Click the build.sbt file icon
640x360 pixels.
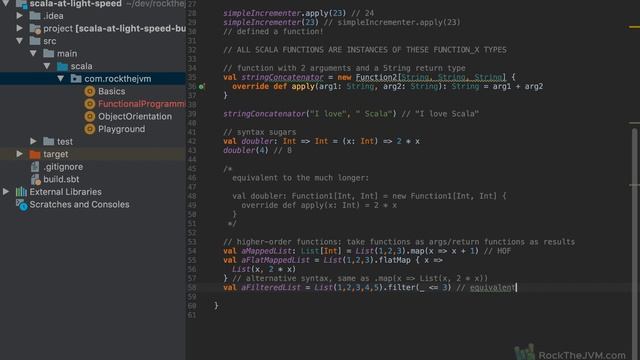[36, 179]
